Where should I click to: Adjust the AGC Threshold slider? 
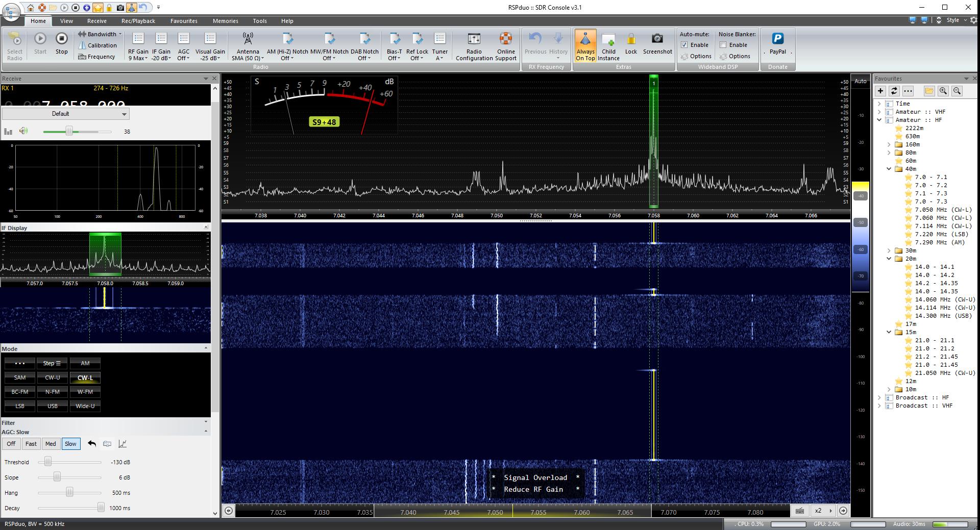[x=48, y=462]
